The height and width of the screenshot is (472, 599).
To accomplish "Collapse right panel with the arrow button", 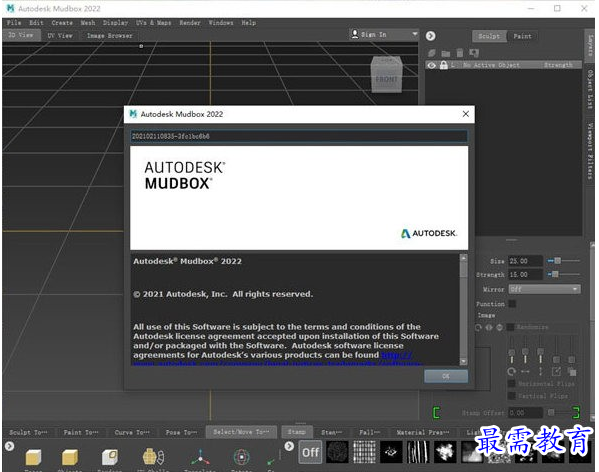I will [431, 36].
